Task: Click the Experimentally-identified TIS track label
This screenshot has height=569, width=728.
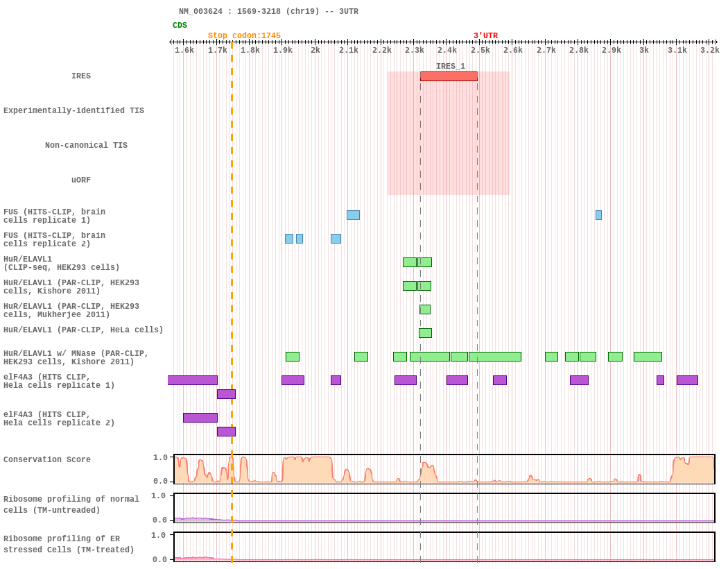Action: pyautogui.click(x=73, y=110)
